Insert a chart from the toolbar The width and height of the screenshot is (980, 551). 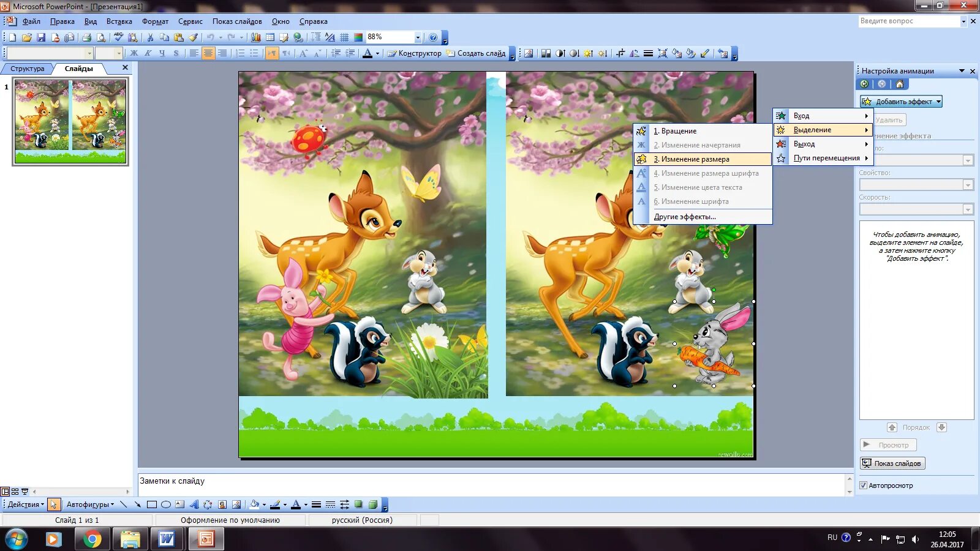[256, 37]
